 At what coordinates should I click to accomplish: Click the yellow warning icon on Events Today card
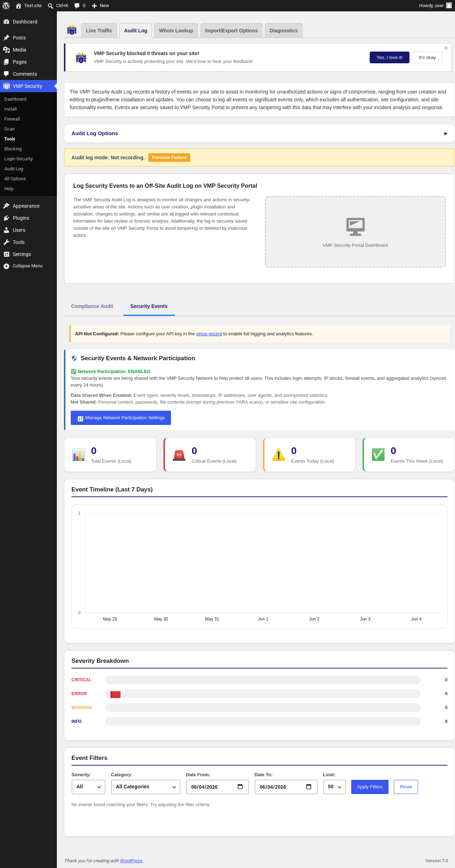point(279,454)
